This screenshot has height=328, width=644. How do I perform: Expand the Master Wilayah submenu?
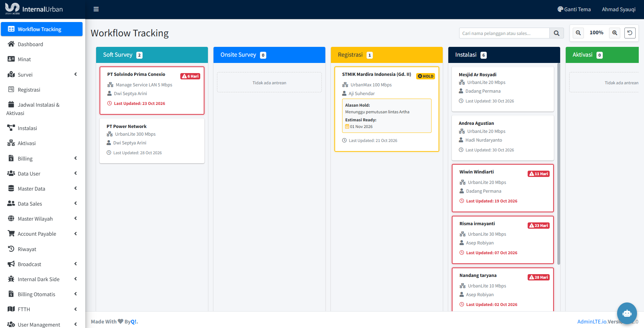42,219
